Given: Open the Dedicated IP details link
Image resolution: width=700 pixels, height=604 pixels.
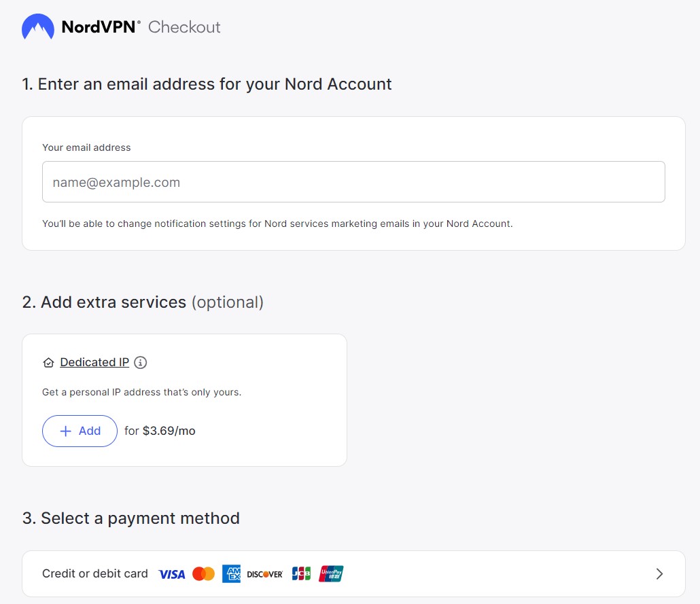Looking at the screenshot, I should (x=94, y=362).
